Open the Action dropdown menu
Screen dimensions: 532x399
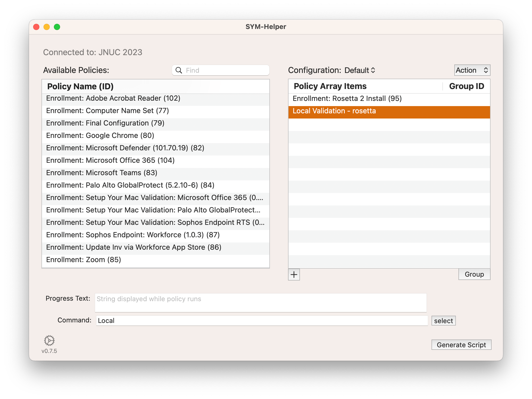(x=472, y=70)
